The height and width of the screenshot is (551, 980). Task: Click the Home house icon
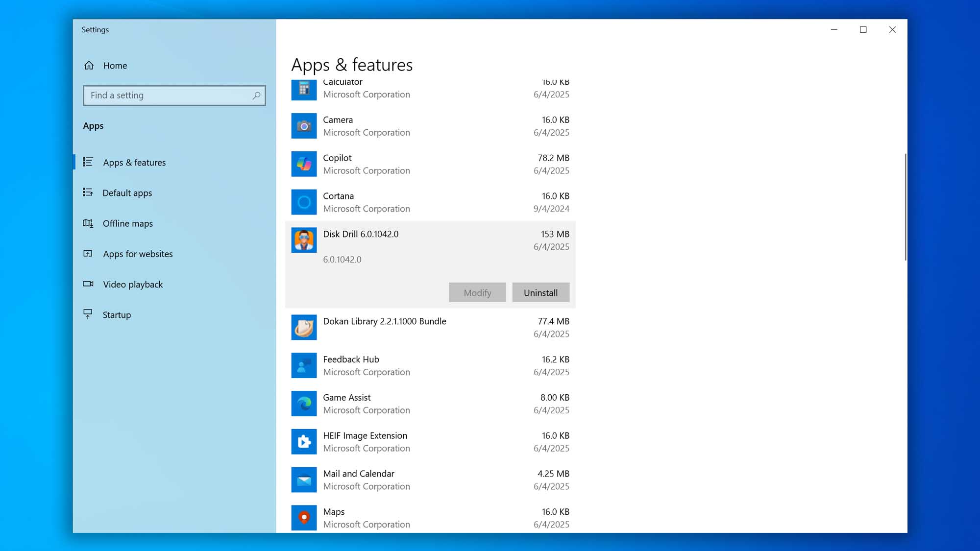pos(89,65)
